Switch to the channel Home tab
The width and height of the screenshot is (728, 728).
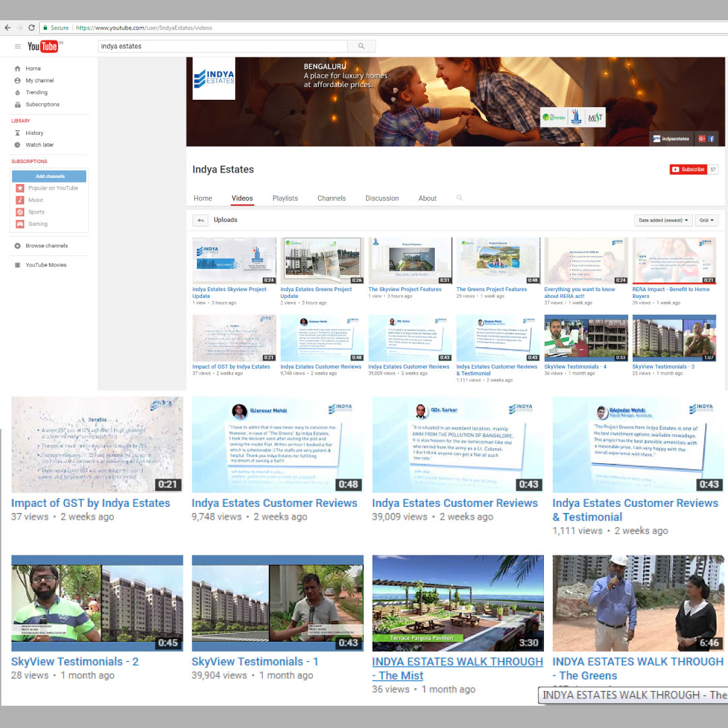pos(203,198)
